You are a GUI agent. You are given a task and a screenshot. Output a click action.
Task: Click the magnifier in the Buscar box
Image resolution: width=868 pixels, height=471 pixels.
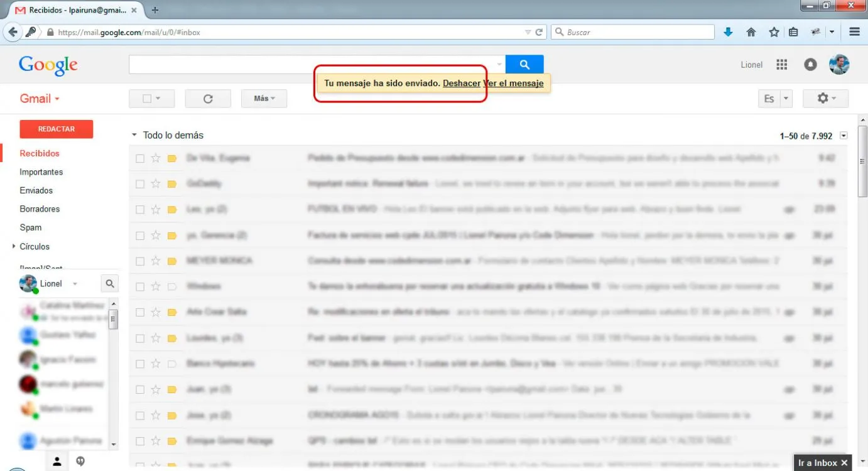point(559,32)
